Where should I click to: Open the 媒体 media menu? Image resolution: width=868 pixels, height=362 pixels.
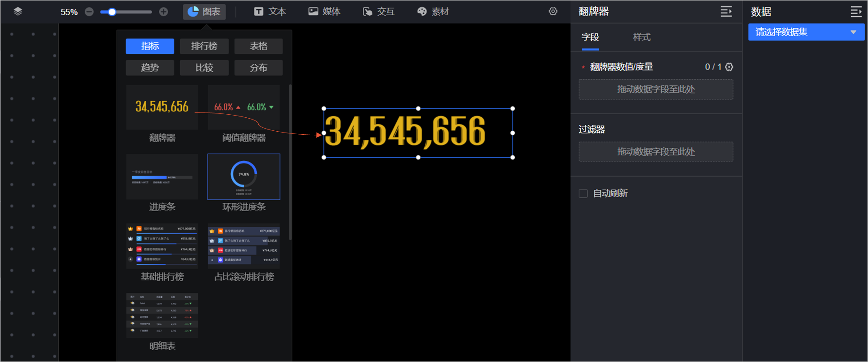coord(324,12)
